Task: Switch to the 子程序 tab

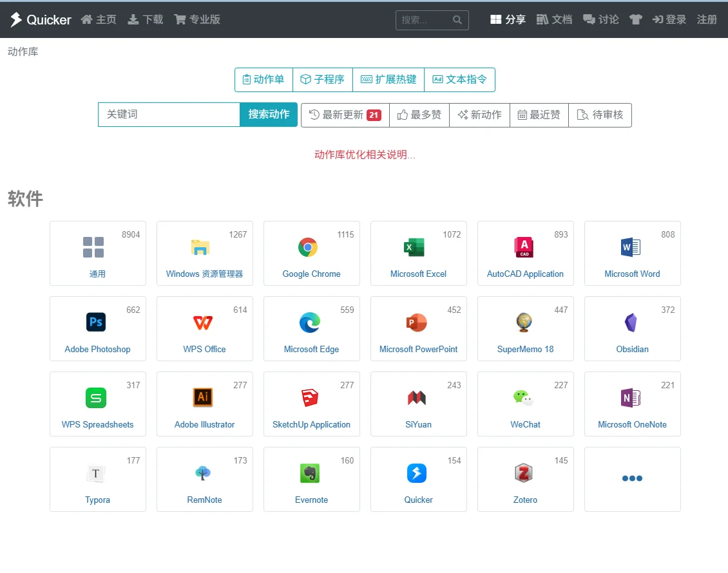Action: [x=323, y=79]
